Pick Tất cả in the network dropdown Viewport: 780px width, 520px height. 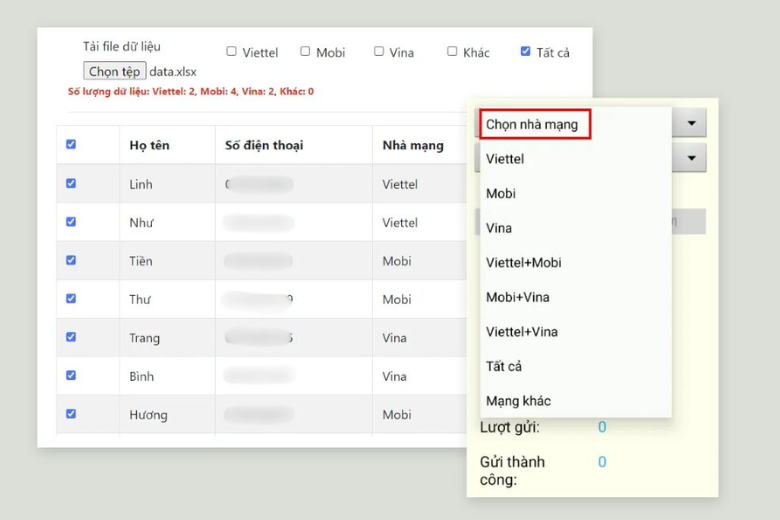point(504,366)
